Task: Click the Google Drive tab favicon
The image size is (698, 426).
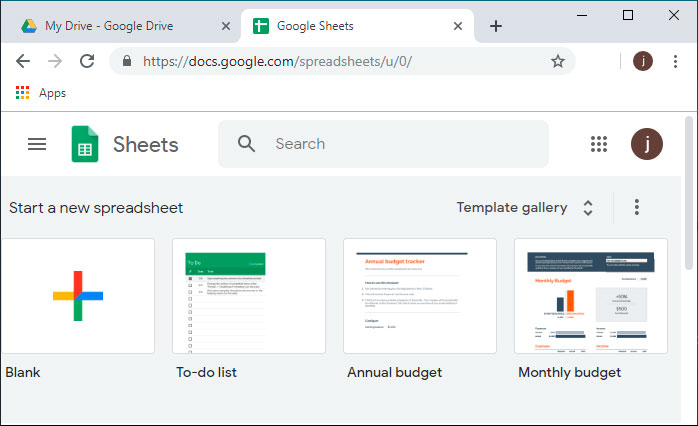Action: tap(29, 26)
